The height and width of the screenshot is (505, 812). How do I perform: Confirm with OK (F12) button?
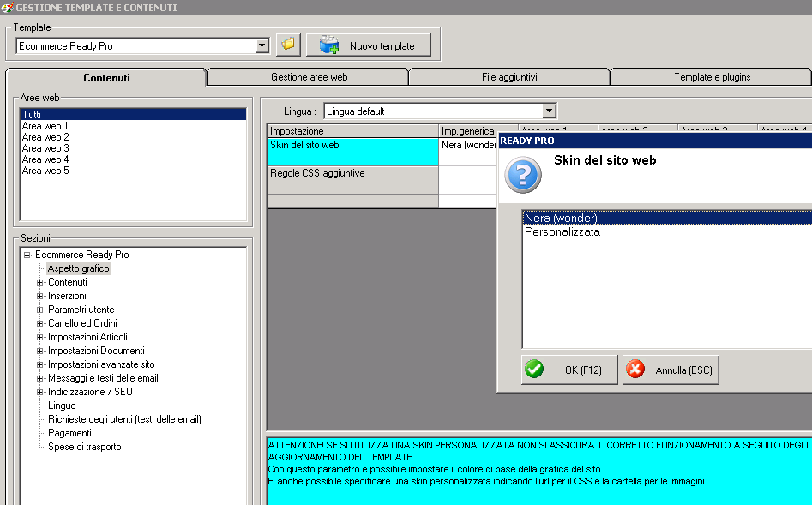click(569, 370)
